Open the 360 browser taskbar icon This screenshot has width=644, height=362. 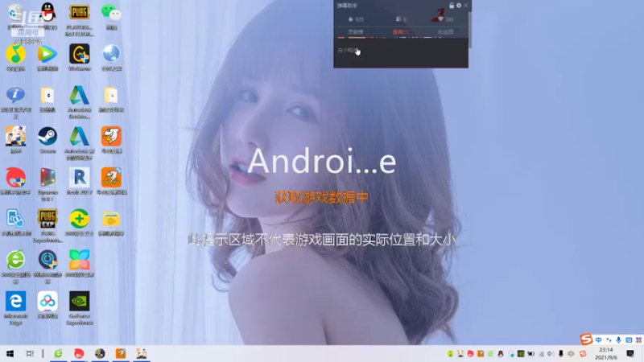[58, 353]
